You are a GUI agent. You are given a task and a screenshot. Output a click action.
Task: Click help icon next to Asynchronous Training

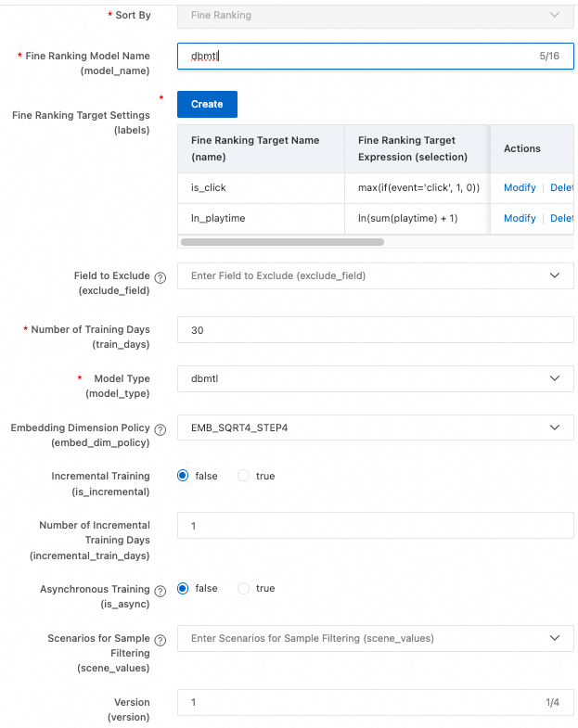[x=161, y=591]
